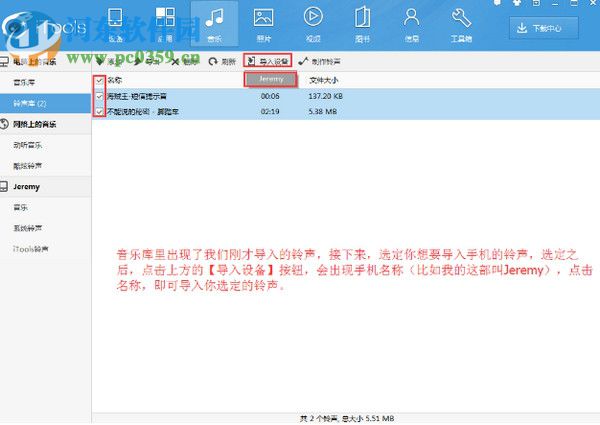Click the Delete (删除) toolbar button
Image resolution: width=600 pixels, height=425 pixels.
pos(184,61)
